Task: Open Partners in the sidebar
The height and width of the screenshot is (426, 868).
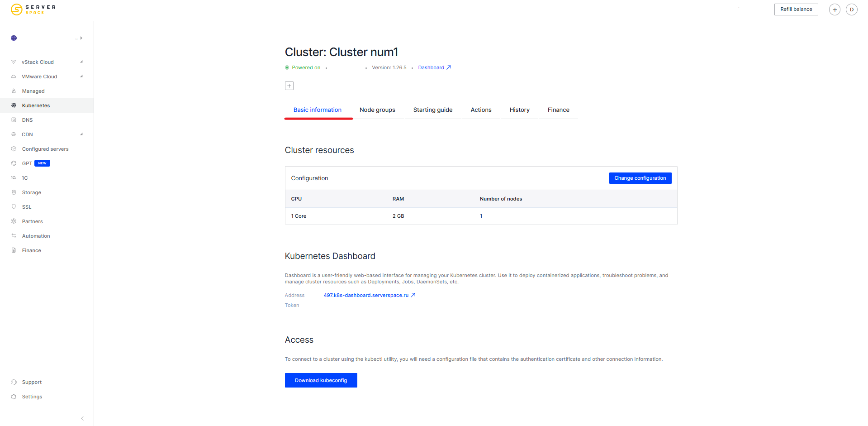Action: click(x=33, y=221)
